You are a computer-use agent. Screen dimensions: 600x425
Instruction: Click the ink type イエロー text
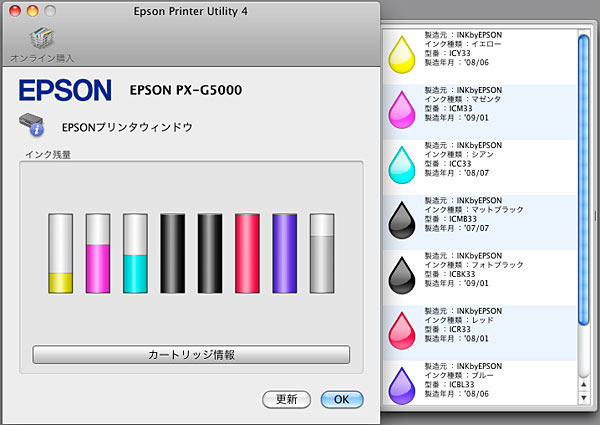tap(486, 44)
